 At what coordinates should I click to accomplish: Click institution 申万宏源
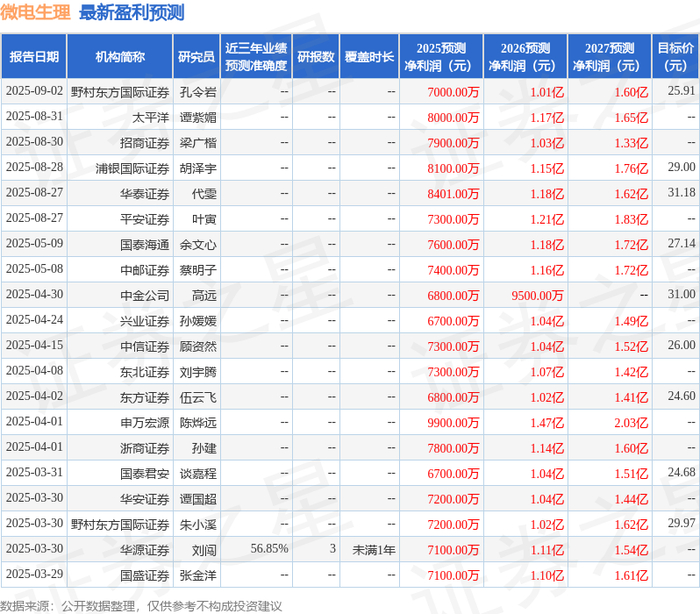[x=144, y=423]
